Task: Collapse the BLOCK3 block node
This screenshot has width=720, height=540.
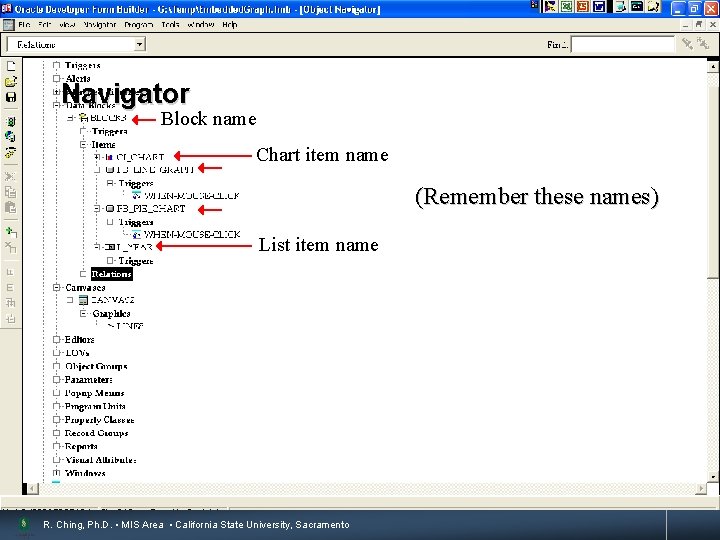Action: pos(70,118)
